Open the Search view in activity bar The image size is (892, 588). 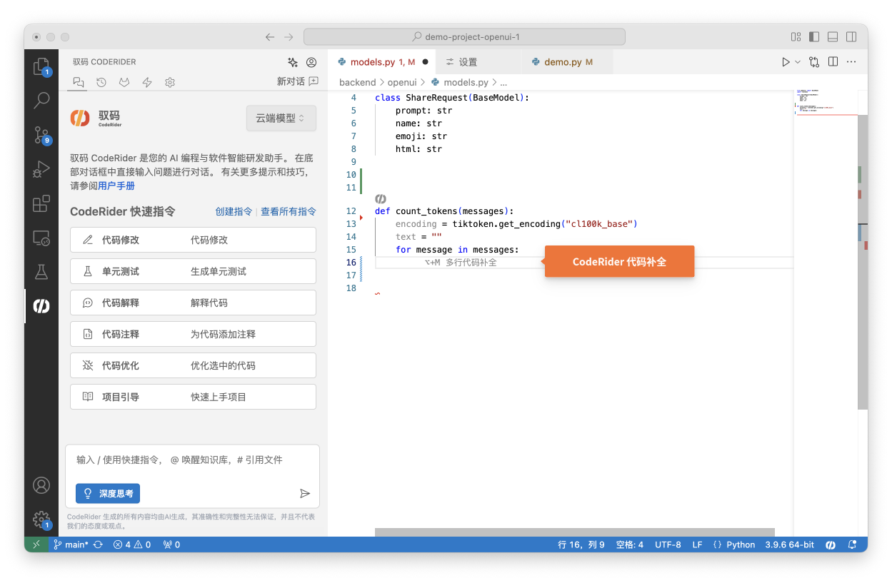(41, 100)
